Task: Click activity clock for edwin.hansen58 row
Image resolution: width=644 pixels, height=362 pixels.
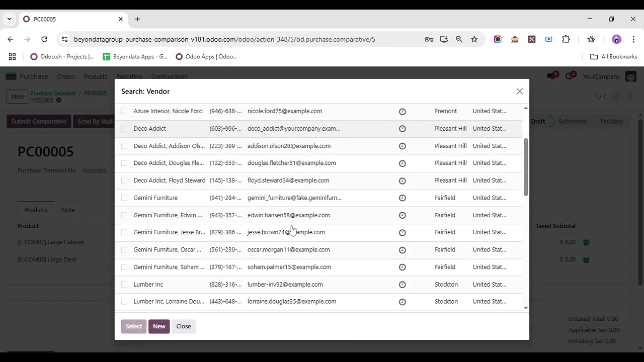Action: tap(403, 215)
